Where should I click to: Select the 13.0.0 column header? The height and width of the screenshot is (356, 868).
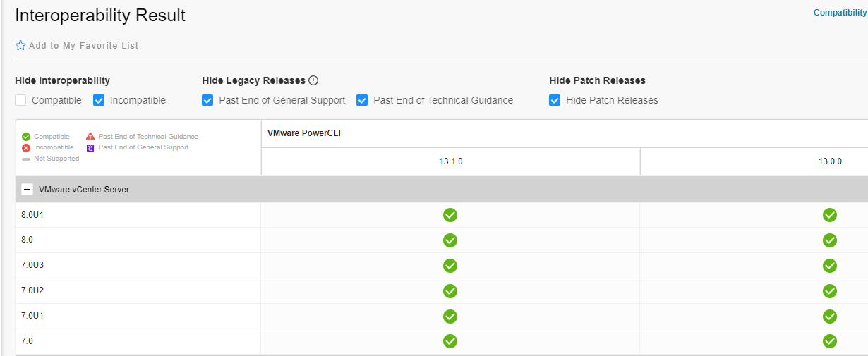click(x=830, y=161)
